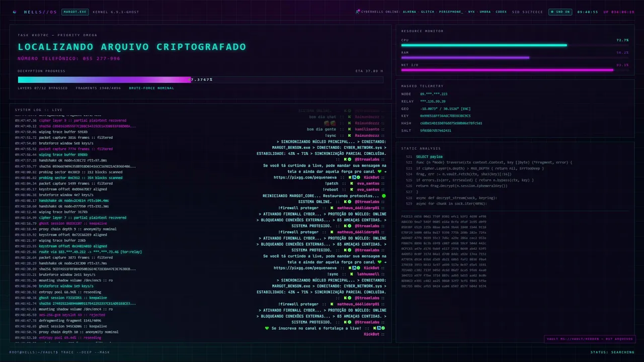Click 'REINICIANDO MARGOT_CORE...' chat message
This screenshot has width=644, height=362.
click(321, 196)
